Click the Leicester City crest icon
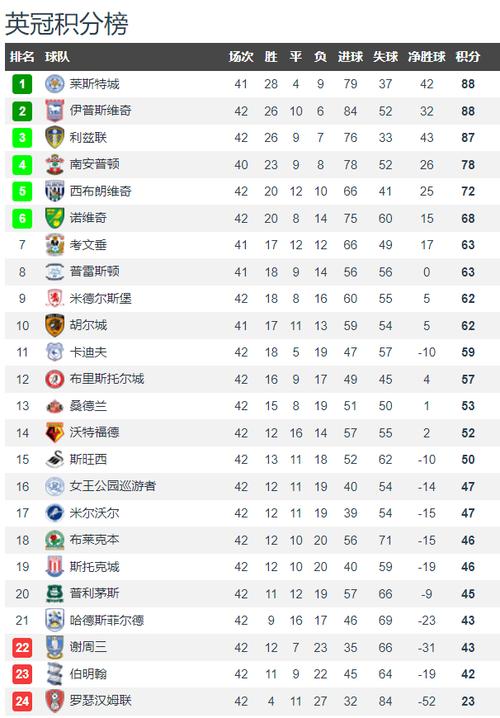Viewport: 500px width, 718px height. pyautogui.click(x=54, y=84)
